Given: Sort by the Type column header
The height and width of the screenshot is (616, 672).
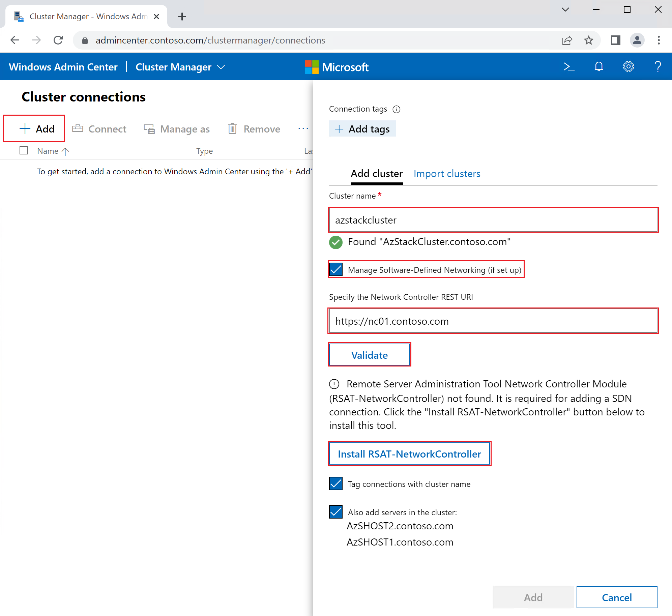Looking at the screenshot, I should pyautogui.click(x=204, y=151).
